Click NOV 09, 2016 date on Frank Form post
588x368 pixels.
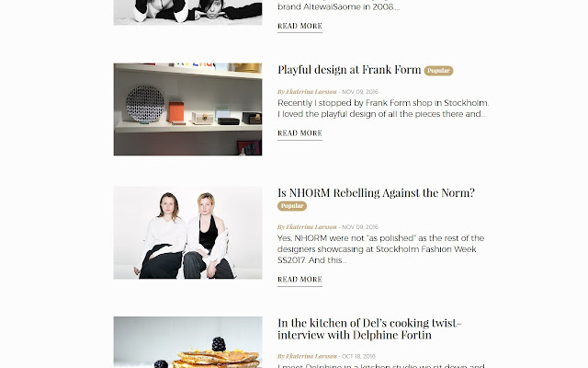coord(360,92)
